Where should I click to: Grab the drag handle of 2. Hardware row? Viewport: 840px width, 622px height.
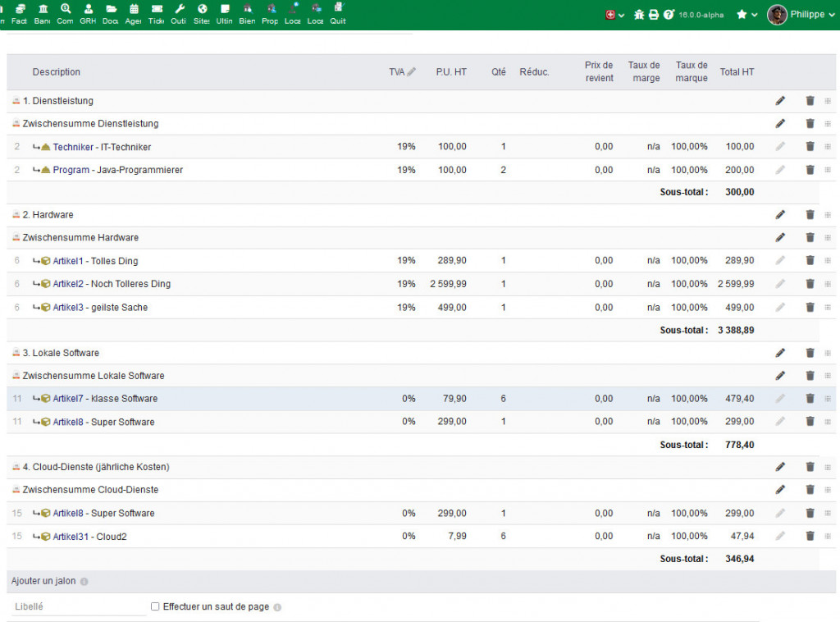(x=827, y=215)
